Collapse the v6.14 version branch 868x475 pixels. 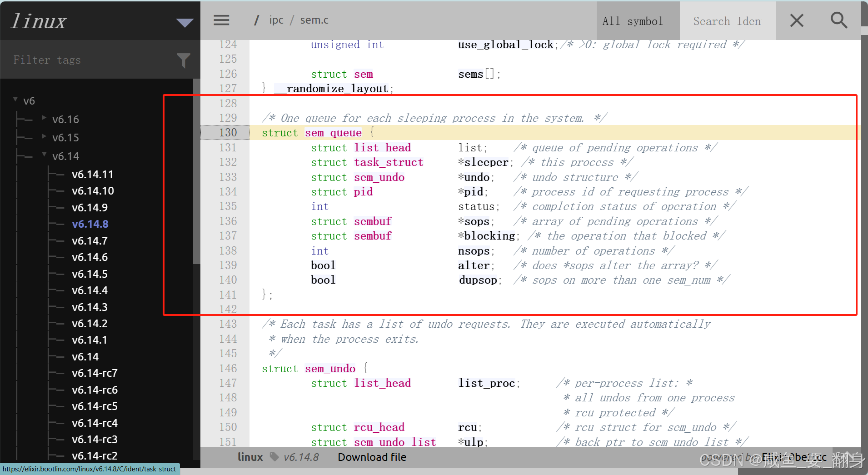pos(44,155)
